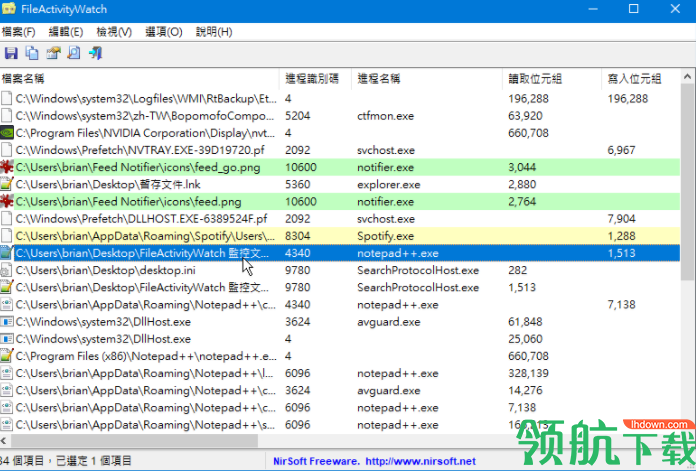Click the blank file icon of RtBackup row

click(7, 98)
